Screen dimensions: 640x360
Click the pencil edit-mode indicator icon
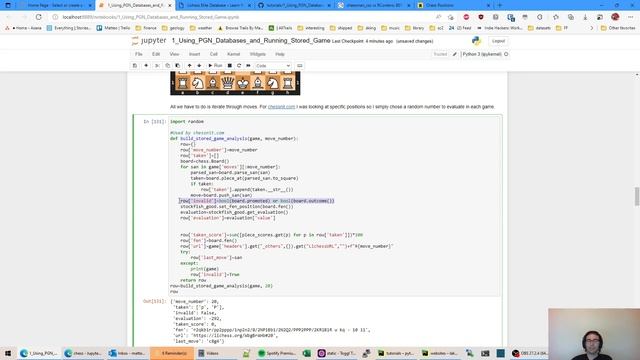pyautogui.click(x=455, y=54)
